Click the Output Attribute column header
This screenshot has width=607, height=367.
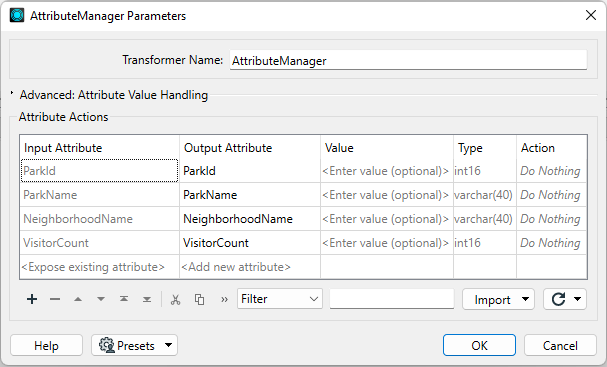point(250,147)
